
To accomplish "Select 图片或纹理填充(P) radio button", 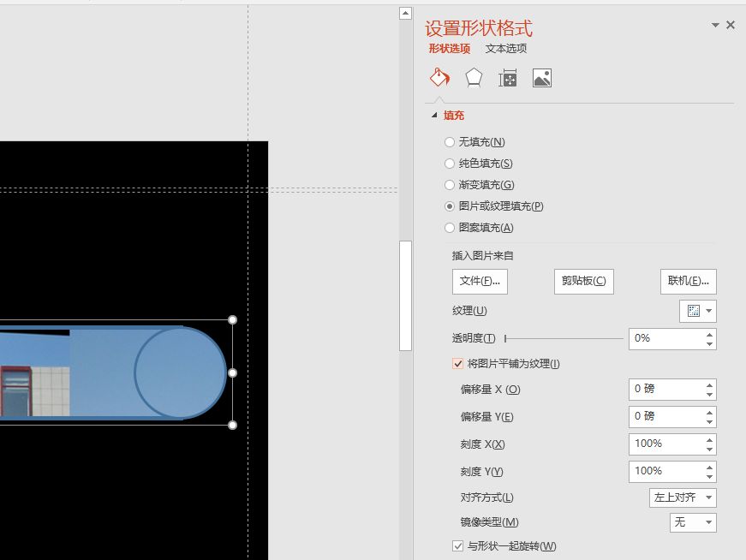I will (x=449, y=206).
